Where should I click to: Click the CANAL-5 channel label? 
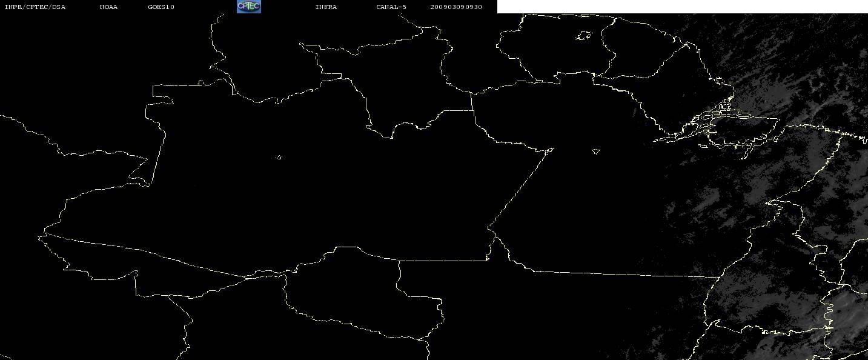coord(391,7)
